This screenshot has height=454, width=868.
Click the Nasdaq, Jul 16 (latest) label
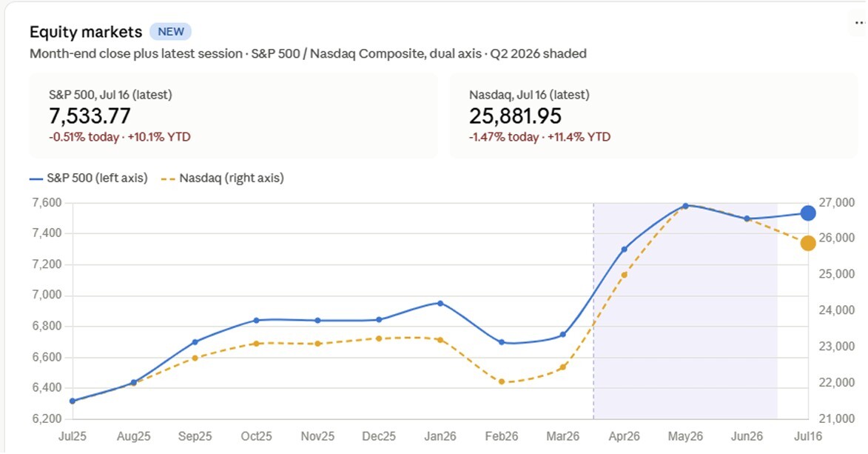click(529, 95)
